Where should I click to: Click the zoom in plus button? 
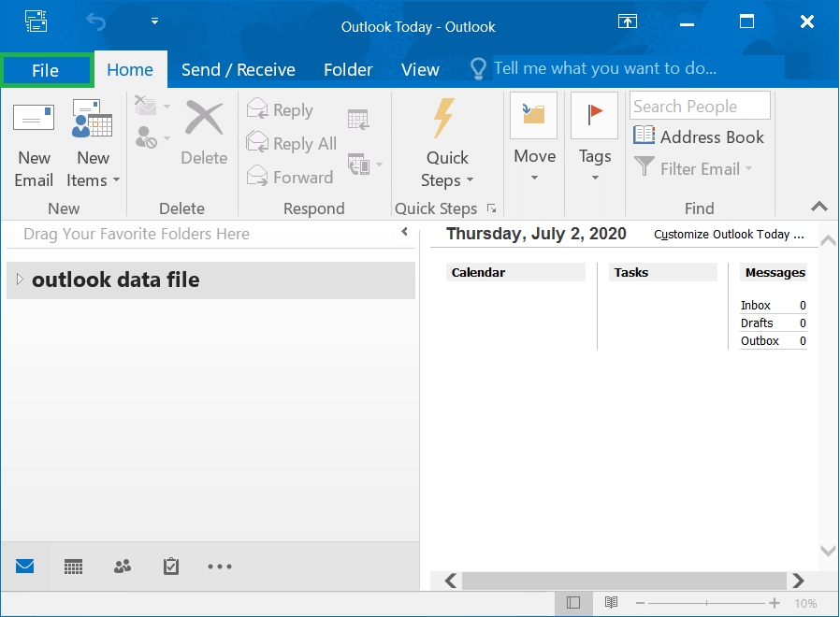(x=775, y=603)
